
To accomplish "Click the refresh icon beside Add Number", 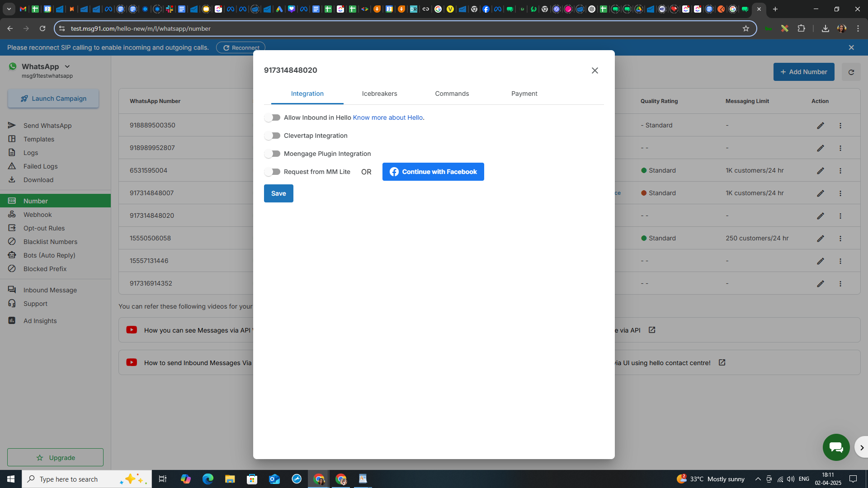I will 851,72.
